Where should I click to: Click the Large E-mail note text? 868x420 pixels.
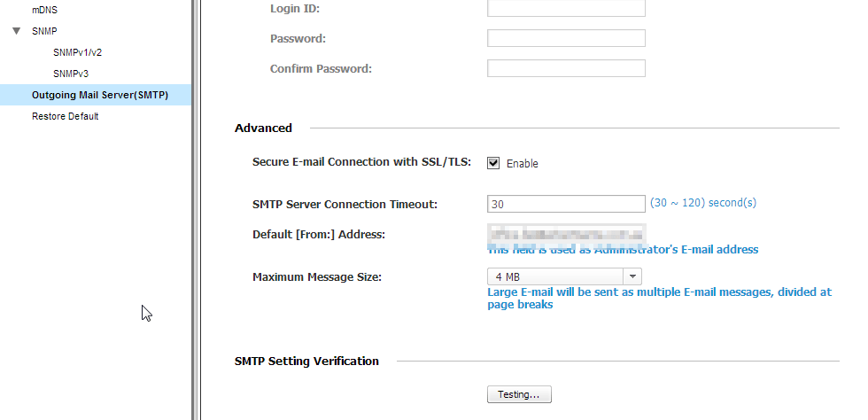659,298
